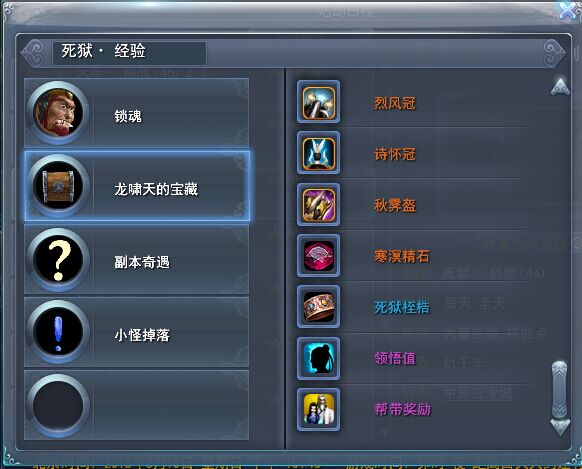This screenshot has width=582, height=469.
Task: Close the dungeon info window
Action: coord(570,10)
